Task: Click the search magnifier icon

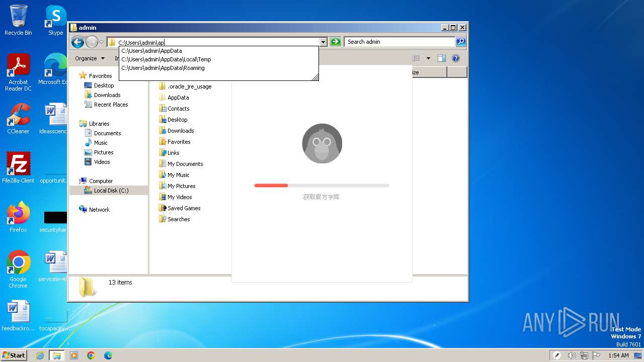Action: [460, 42]
